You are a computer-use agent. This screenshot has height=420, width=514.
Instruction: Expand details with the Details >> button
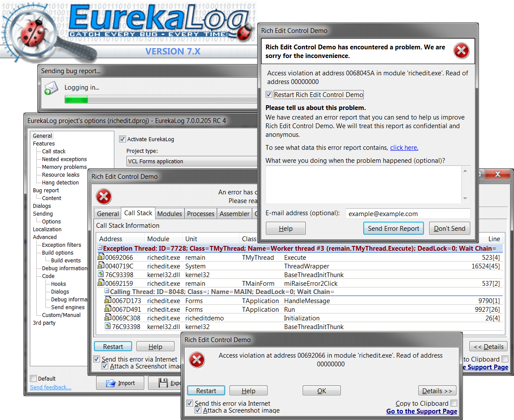437,391
